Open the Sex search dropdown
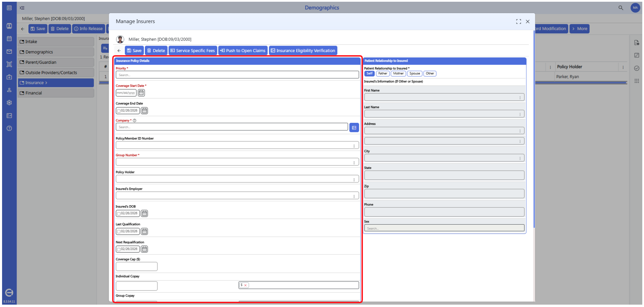Viewport: 644px width, 307px height. click(x=444, y=228)
